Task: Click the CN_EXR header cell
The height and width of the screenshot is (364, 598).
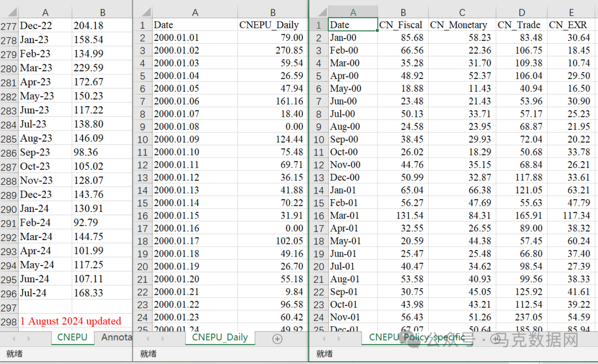Action: [x=571, y=25]
